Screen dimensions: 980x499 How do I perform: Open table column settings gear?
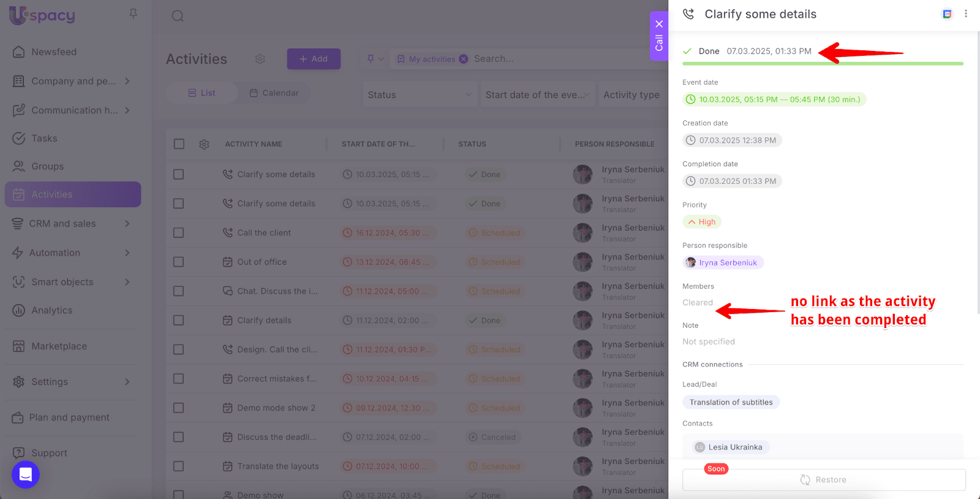tap(204, 144)
